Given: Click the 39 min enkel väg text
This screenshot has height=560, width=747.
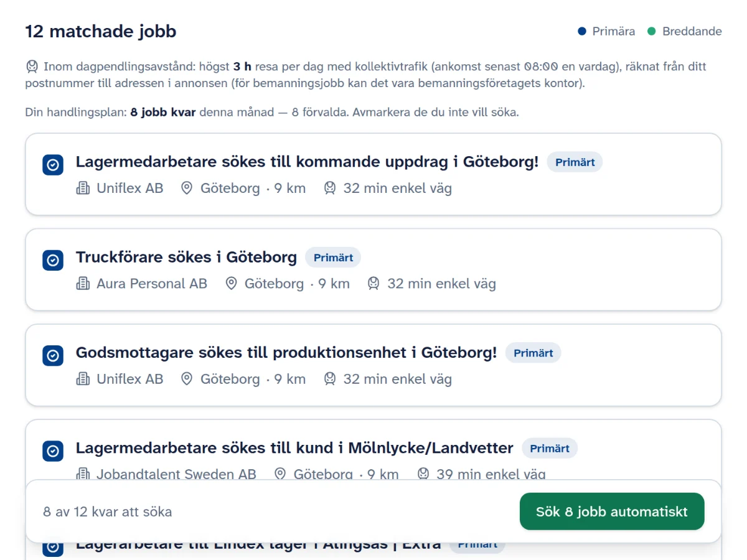Looking at the screenshot, I should pyautogui.click(x=491, y=474).
